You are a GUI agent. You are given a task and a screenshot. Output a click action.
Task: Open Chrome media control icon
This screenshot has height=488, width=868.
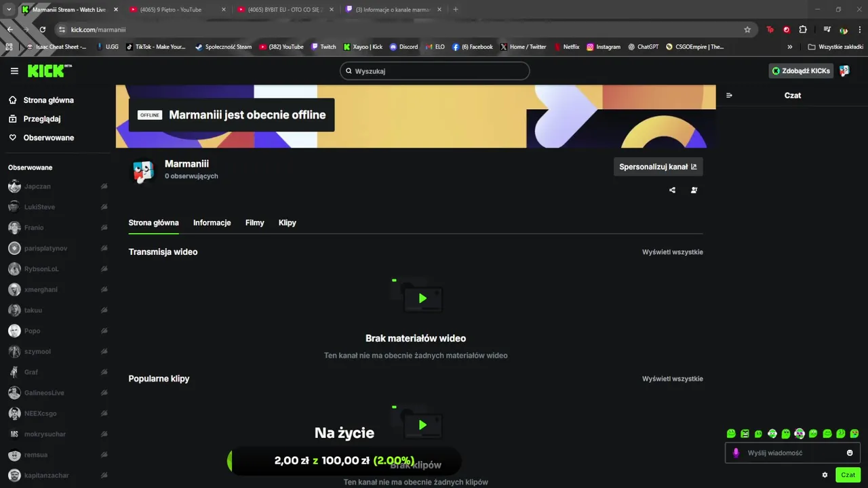827,30
